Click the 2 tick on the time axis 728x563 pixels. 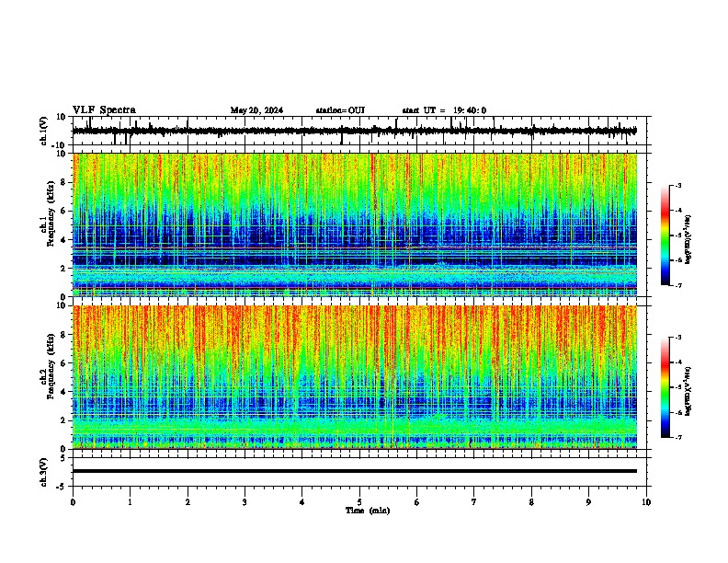pyautogui.click(x=188, y=502)
